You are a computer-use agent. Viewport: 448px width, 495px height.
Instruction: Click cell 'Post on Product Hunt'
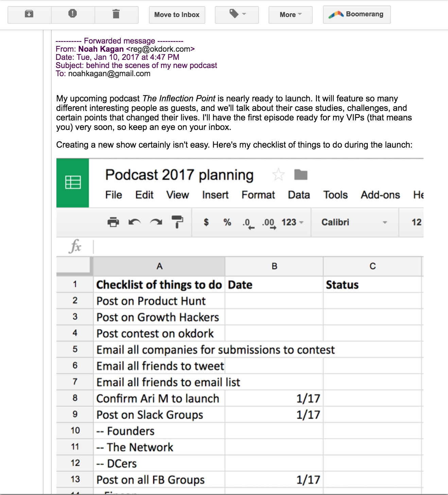tap(159, 301)
